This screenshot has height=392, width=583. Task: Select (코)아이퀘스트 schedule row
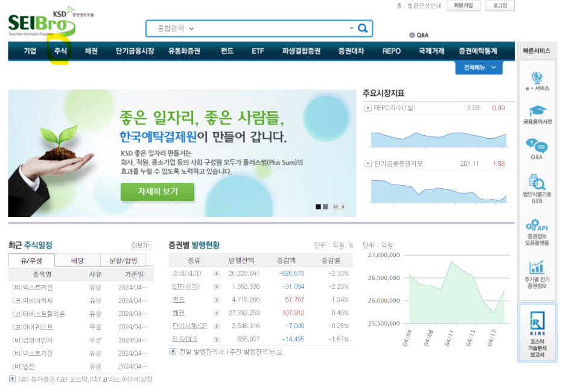point(81,327)
